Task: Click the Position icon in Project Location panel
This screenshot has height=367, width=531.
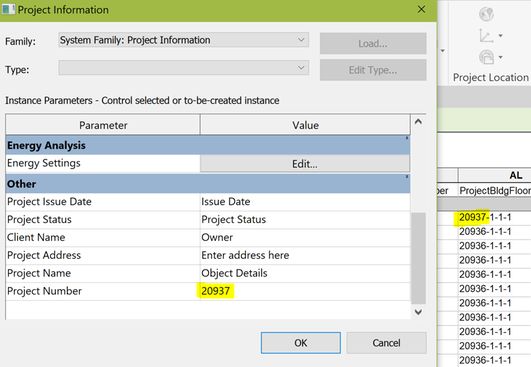Action: [486, 57]
